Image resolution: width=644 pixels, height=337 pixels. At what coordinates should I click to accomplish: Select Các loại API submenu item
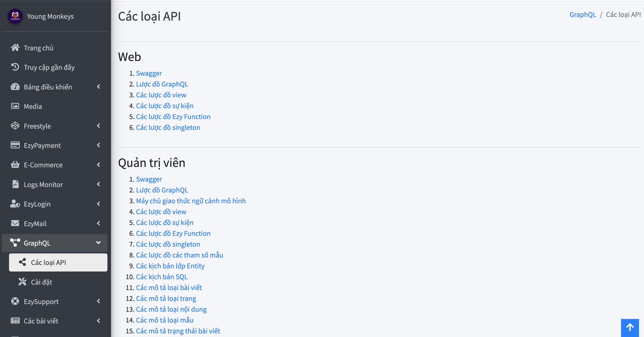click(x=58, y=262)
